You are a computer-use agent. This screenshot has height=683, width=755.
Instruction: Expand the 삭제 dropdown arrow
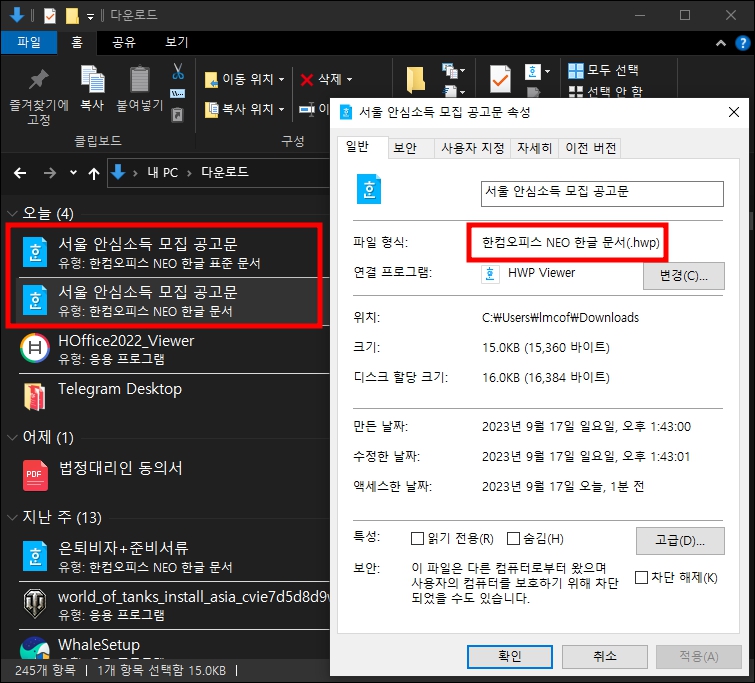pos(350,79)
